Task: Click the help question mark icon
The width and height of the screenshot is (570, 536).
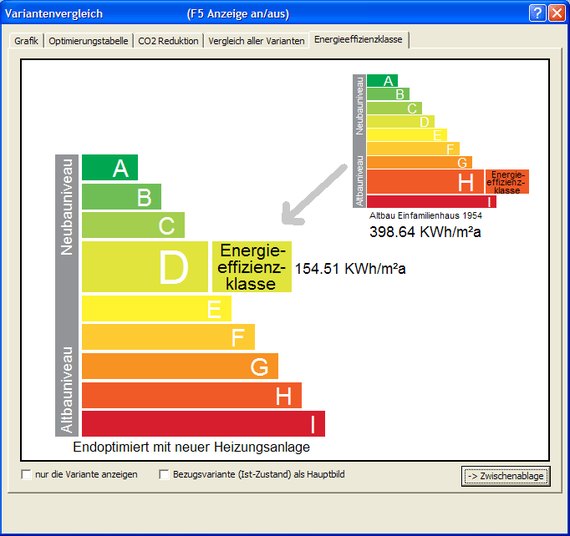Action: tap(537, 13)
